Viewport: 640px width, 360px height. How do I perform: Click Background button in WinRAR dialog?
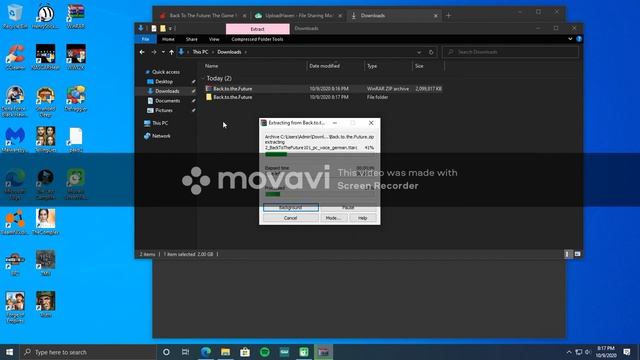pyautogui.click(x=291, y=207)
